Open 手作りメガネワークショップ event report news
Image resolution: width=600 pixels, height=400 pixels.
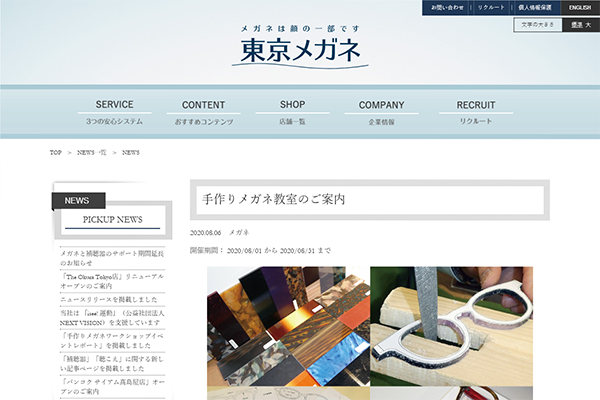point(112,341)
